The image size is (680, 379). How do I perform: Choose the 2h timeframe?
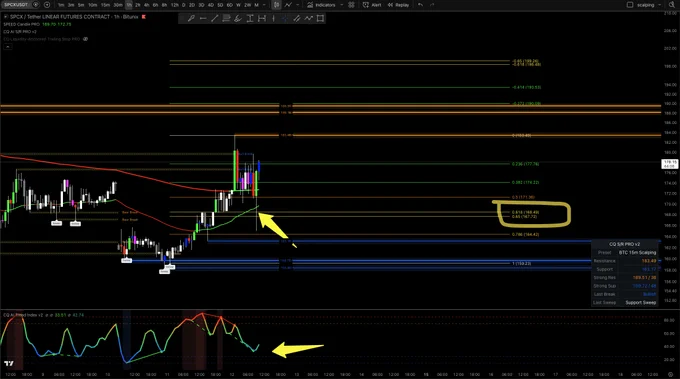[137, 5]
